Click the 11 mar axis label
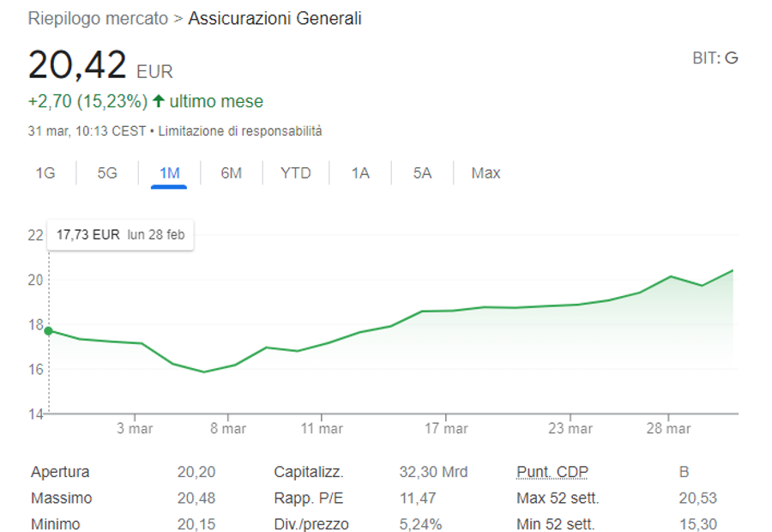 coord(322,428)
